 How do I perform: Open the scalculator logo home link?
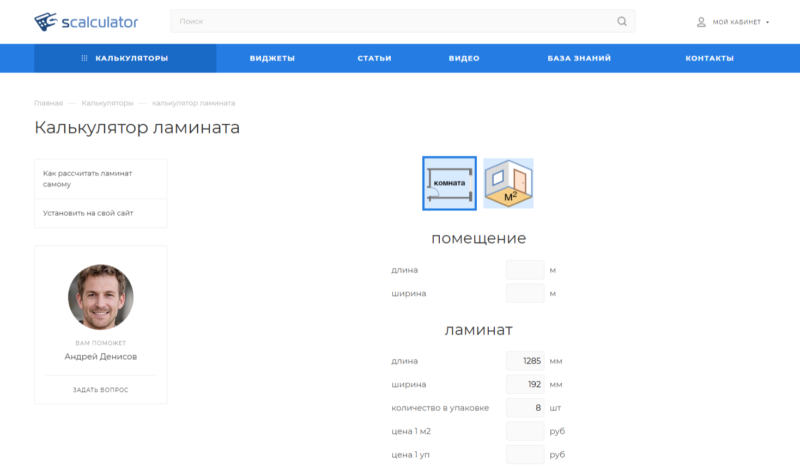click(x=86, y=22)
